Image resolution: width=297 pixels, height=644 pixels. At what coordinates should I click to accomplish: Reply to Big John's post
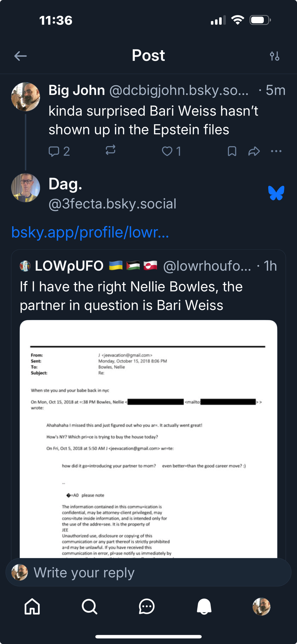pos(54,151)
